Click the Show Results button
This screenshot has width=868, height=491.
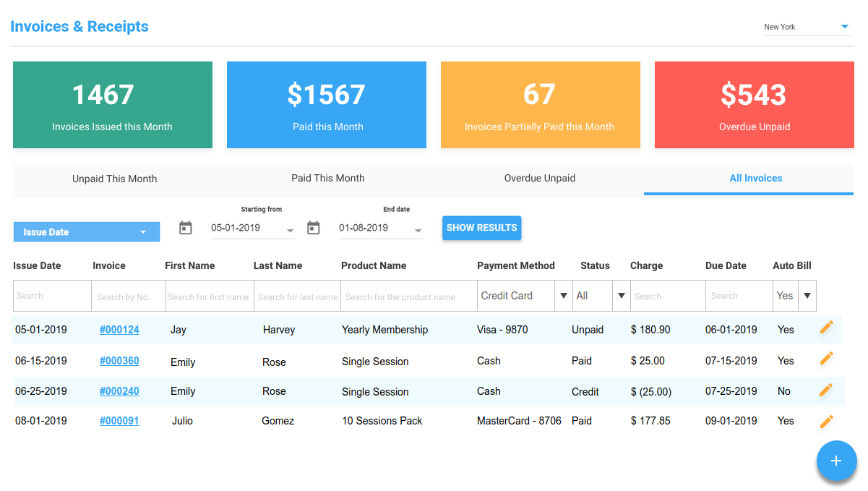(x=481, y=227)
